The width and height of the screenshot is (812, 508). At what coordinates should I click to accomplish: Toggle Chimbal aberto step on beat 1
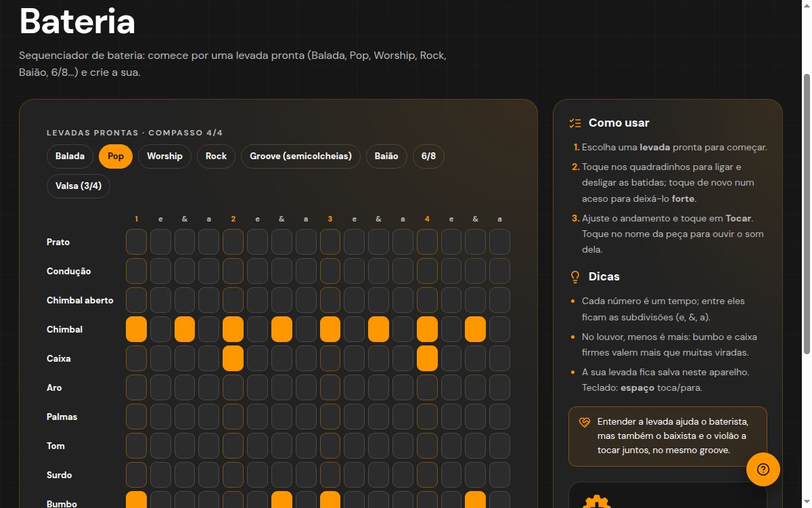click(136, 300)
